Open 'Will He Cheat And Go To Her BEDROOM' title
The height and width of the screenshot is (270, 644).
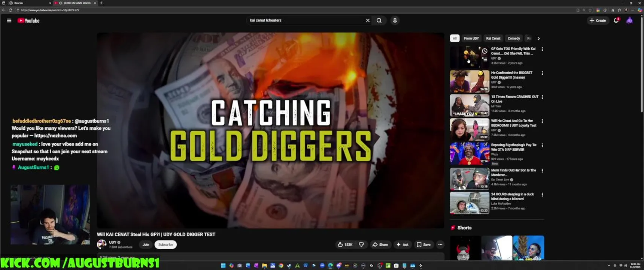(x=514, y=123)
